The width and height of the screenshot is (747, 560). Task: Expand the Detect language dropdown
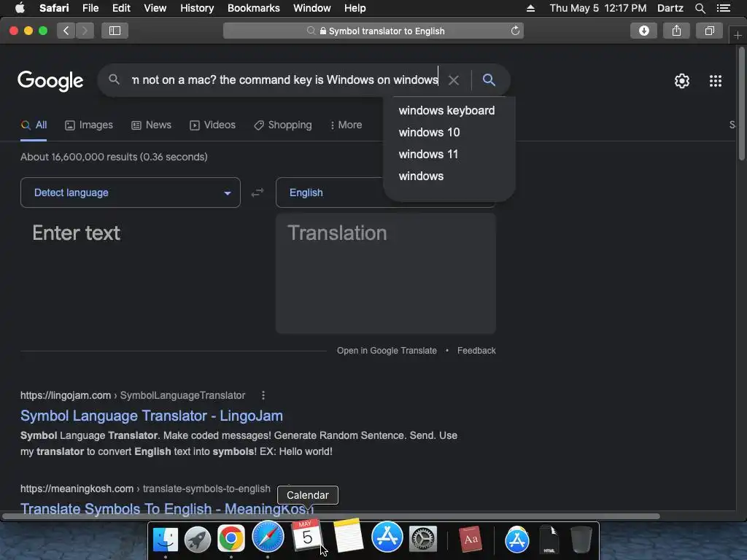[x=131, y=192]
